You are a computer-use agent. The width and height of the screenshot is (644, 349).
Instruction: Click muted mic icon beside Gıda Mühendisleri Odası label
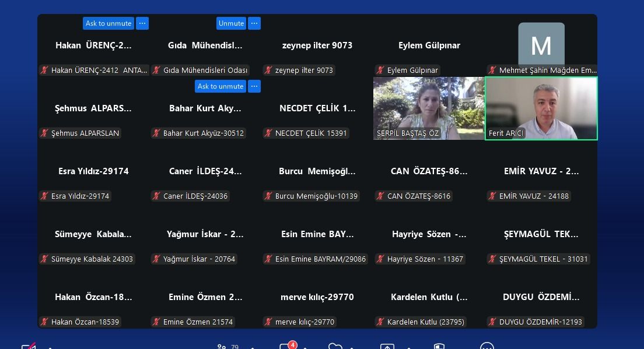pyautogui.click(x=156, y=70)
